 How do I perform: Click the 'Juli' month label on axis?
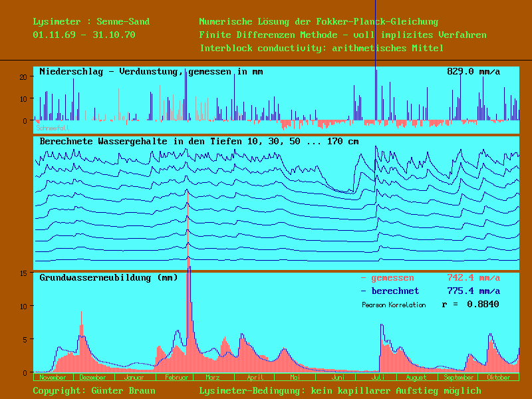378,377
